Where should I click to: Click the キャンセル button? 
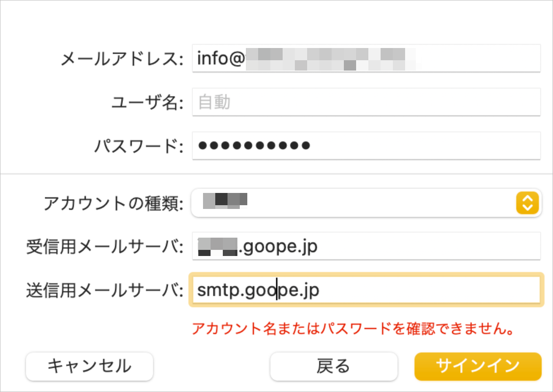point(89,366)
